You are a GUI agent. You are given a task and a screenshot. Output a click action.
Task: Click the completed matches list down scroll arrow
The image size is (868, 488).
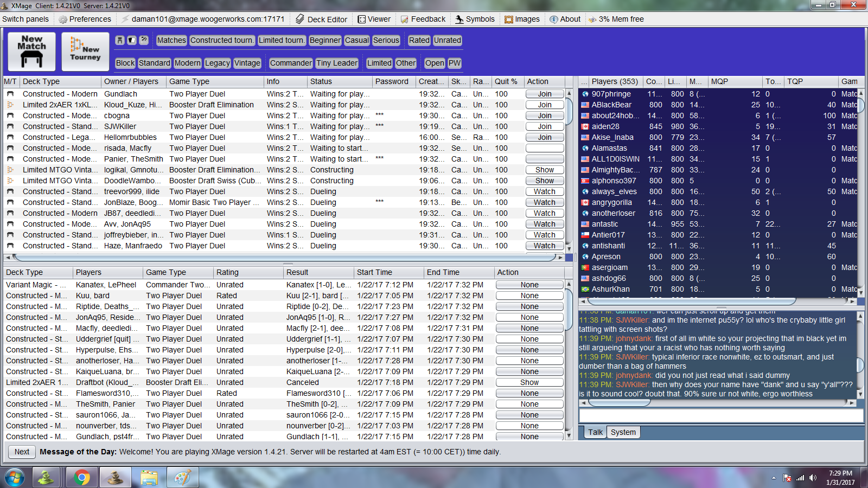569,436
